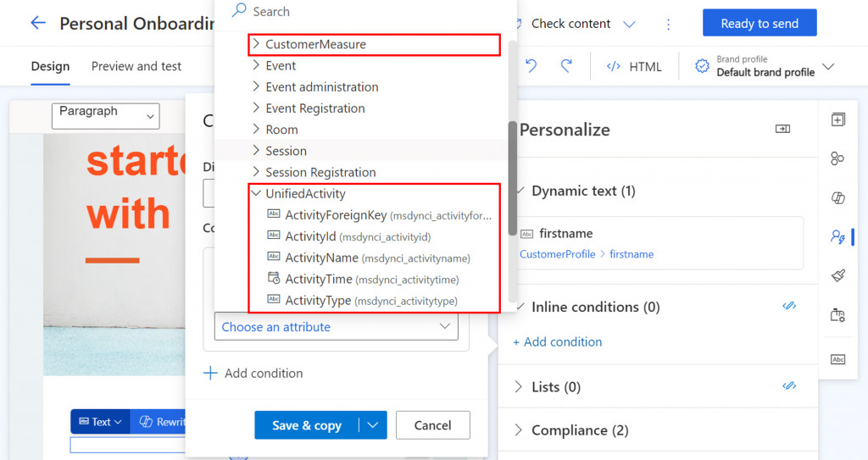This screenshot has width=868, height=460.
Task: Open the Choose an attribute dropdown
Action: point(336,327)
